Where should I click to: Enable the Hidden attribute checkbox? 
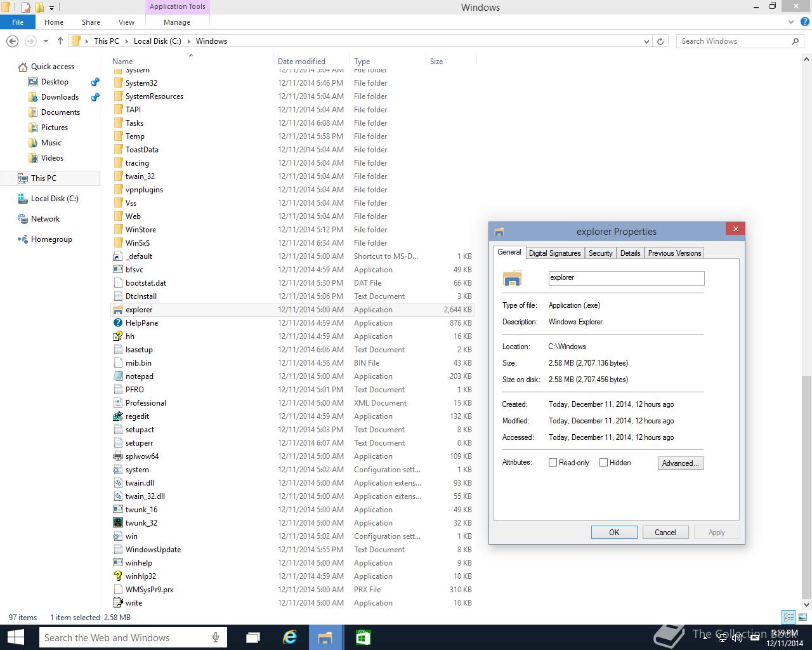pyautogui.click(x=603, y=463)
